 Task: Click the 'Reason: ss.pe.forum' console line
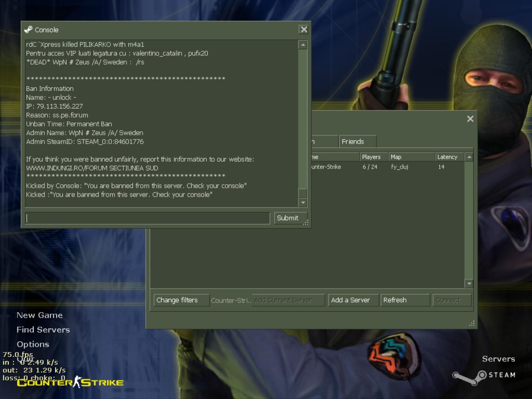click(57, 115)
